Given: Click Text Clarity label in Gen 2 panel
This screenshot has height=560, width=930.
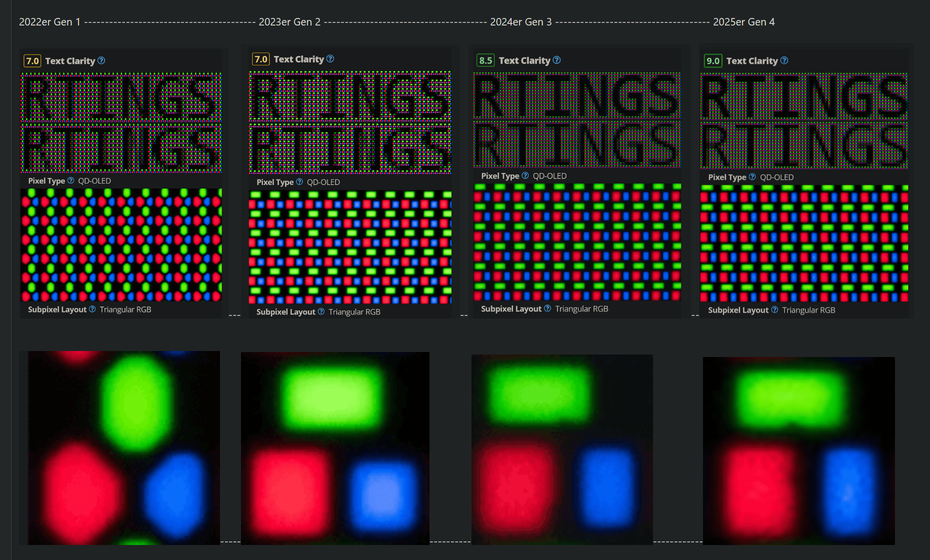Looking at the screenshot, I should click(x=299, y=59).
